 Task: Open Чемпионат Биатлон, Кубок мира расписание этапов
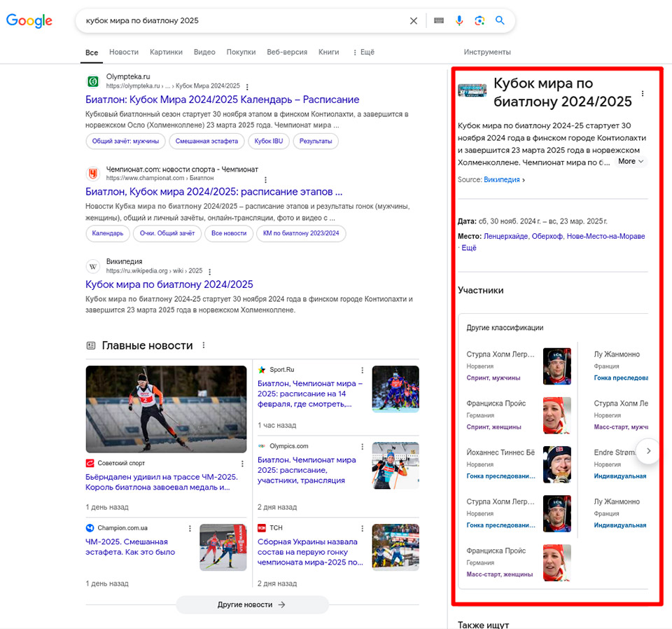214,192
